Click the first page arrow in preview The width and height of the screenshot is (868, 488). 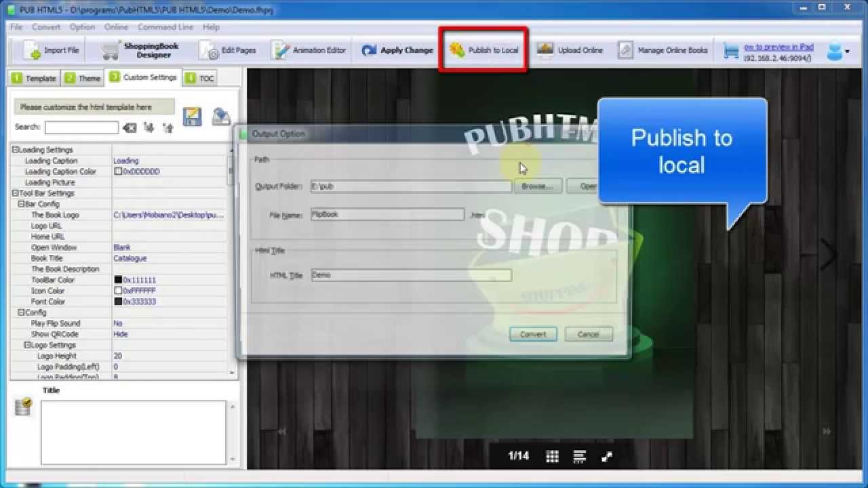coord(281,431)
